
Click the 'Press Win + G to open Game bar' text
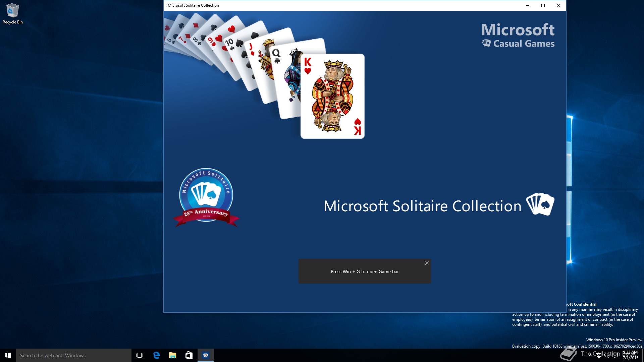(x=365, y=271)
